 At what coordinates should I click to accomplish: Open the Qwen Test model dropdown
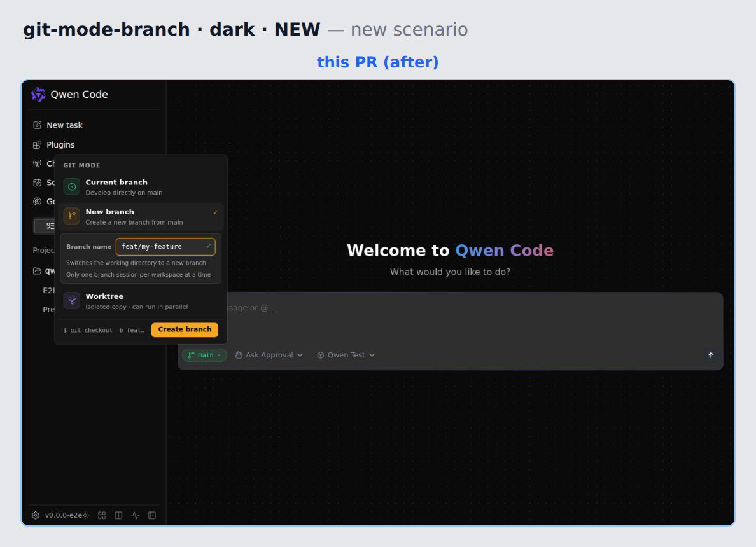coord(346,355)
